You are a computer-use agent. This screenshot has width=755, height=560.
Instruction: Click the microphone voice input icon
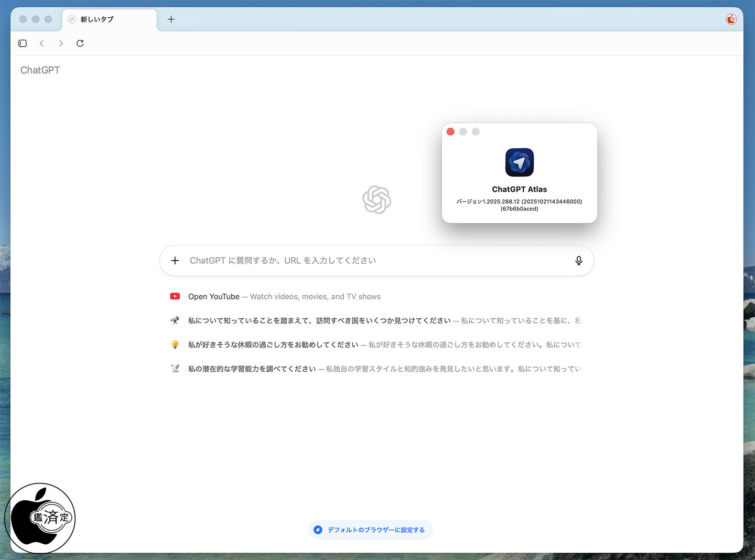(x=578, y=261)
